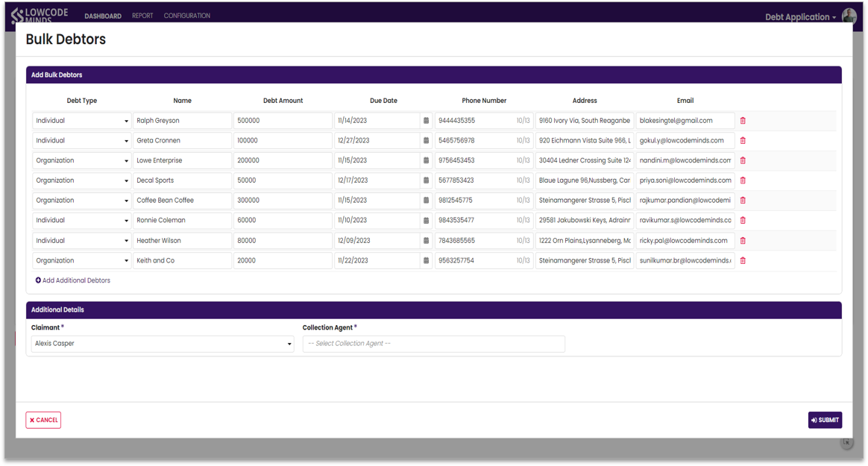Edit email priya.soni@lowcodeminds.com
This screenshot has width=868, height=466.
[x=685, y=180]
